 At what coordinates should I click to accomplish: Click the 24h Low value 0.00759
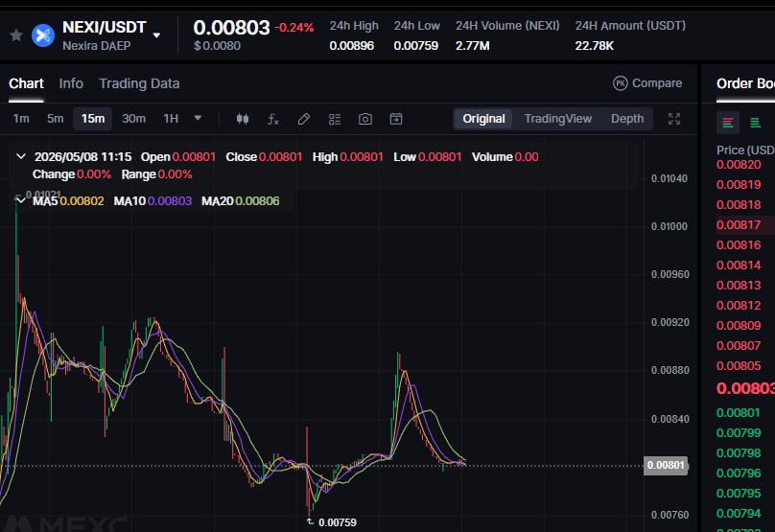[415, 46]
